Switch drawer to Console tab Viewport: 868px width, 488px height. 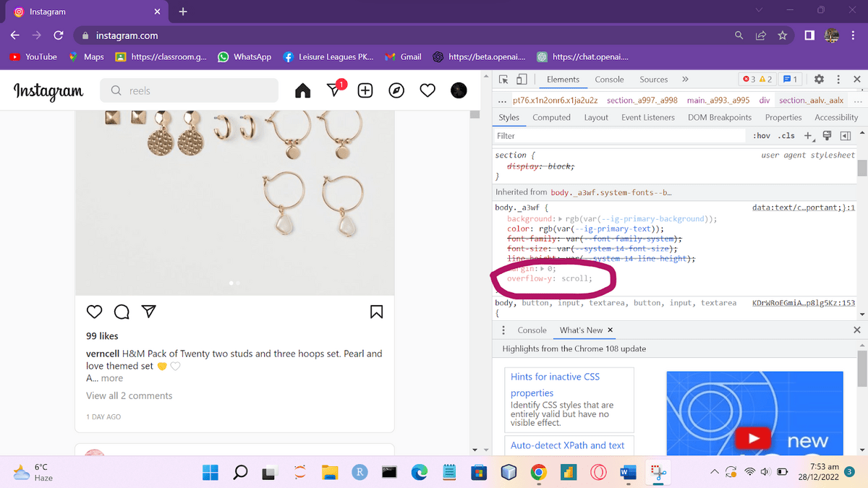pos(532,330)
